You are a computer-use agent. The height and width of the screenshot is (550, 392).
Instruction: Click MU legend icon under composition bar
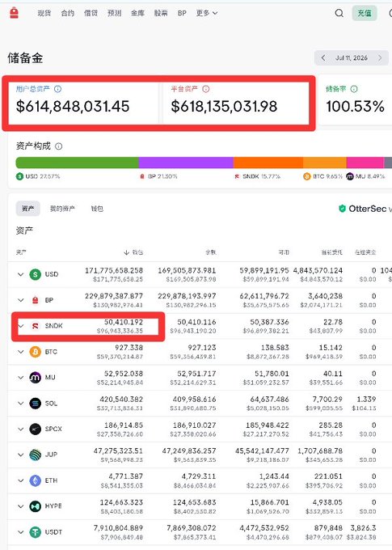click(350, 176)
